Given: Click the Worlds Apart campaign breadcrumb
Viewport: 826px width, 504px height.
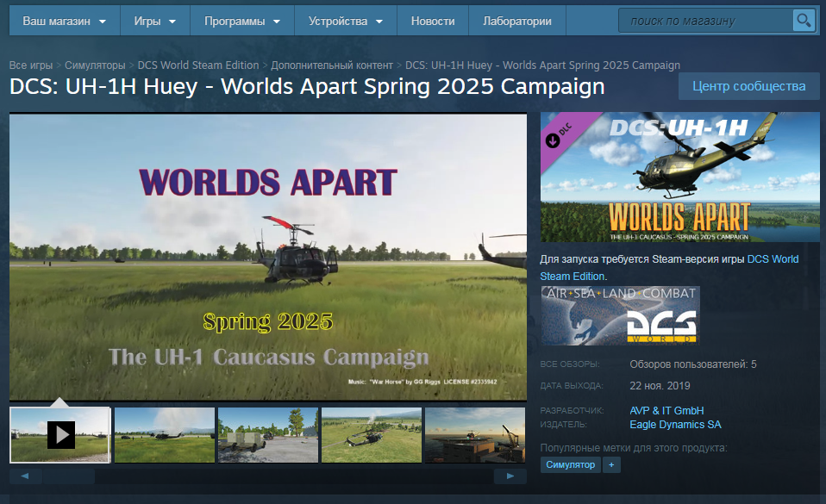Looking at the screenshot, I should coord(542,65).
